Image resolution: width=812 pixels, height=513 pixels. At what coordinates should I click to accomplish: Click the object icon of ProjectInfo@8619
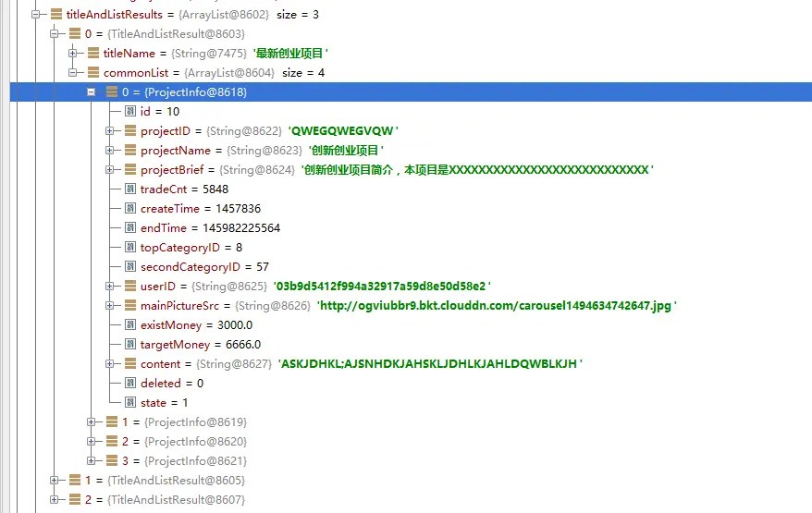112,421
